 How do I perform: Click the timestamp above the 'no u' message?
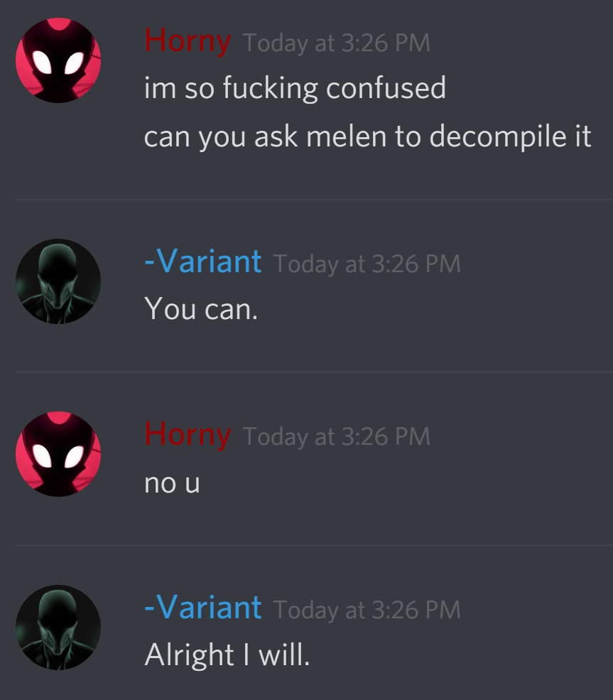337,436
